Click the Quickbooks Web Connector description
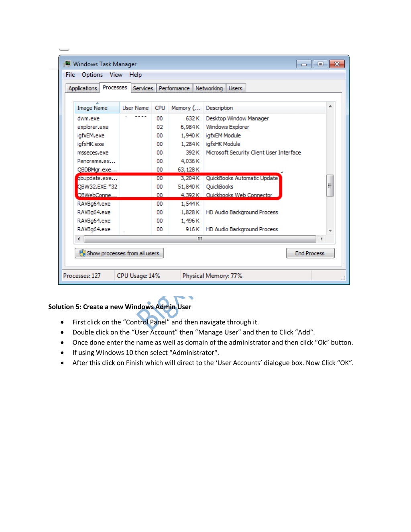The width and height of the screenshot is (411, 532). [239, 195]
